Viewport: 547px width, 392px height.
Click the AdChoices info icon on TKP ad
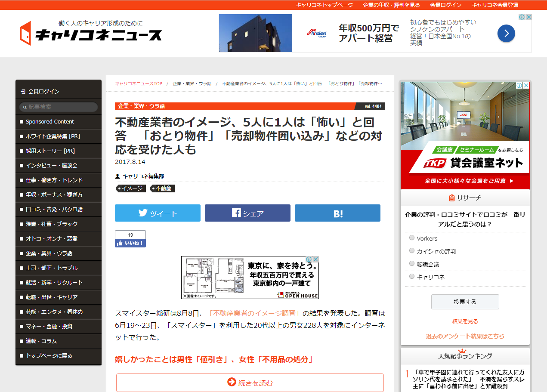[x=519, y=85]
